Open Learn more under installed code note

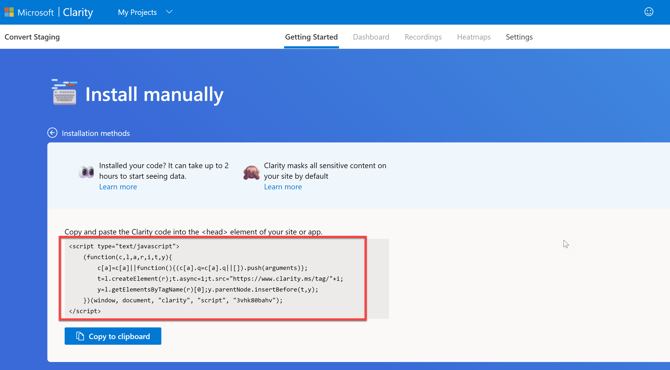[118, 187]
